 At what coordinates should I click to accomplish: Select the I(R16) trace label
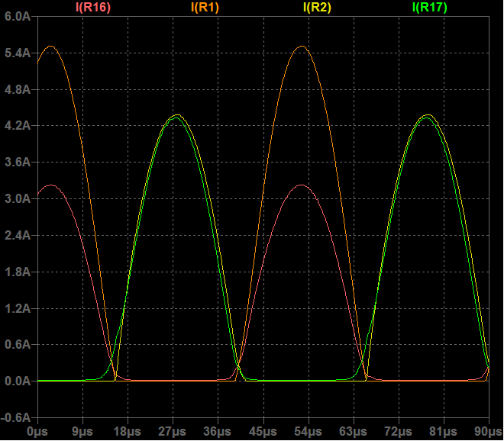pos(93,7)
